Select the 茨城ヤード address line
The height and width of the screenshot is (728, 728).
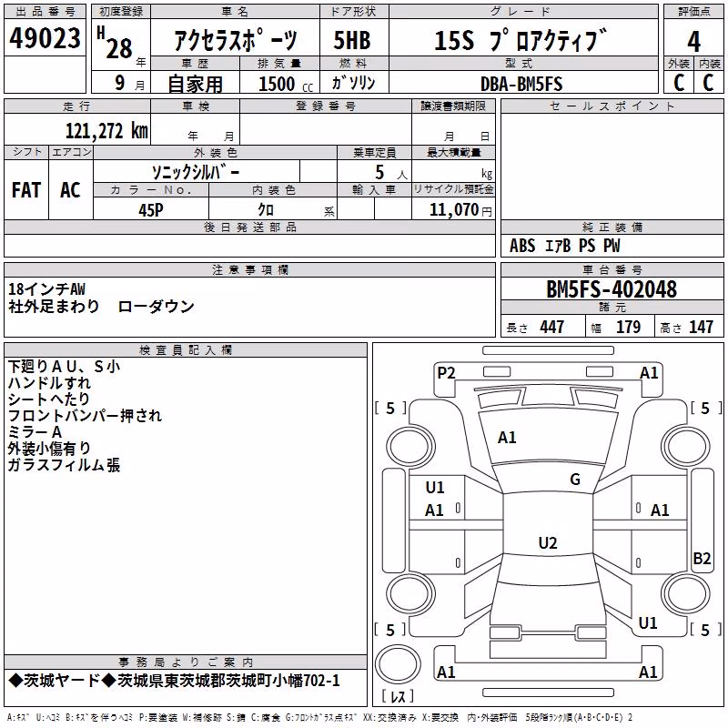pos(175,681)
